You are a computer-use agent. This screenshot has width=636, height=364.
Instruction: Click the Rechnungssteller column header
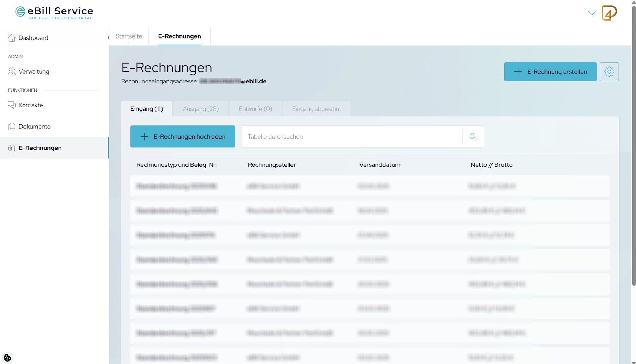272,165
